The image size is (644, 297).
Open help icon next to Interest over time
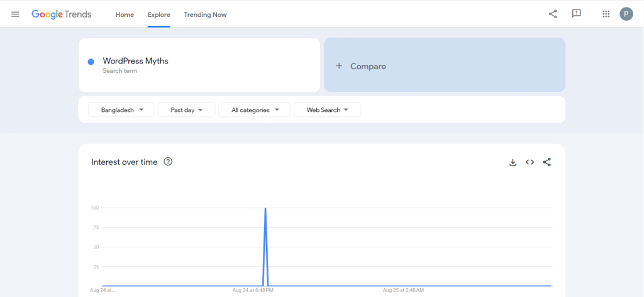(x=168, y=162)
